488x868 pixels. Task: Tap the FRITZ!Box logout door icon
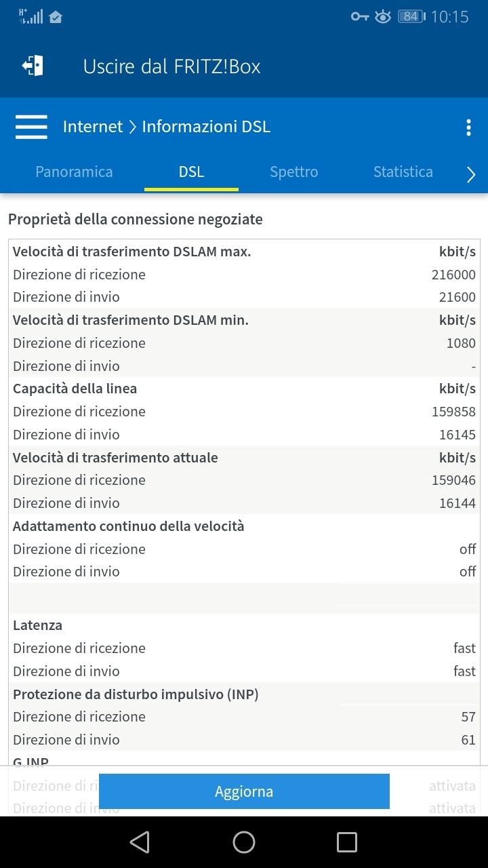pos(33,66)
